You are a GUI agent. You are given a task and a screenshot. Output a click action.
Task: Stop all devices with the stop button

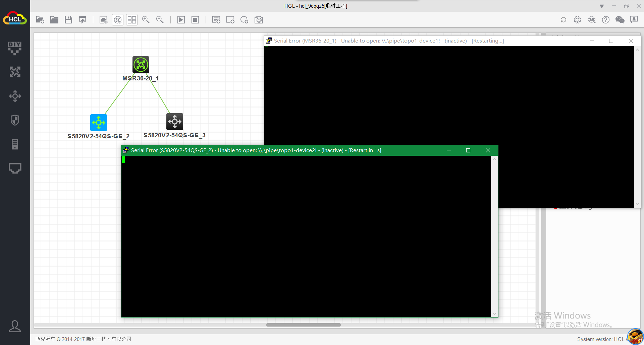pyautogui.click(x=195, y=20)
